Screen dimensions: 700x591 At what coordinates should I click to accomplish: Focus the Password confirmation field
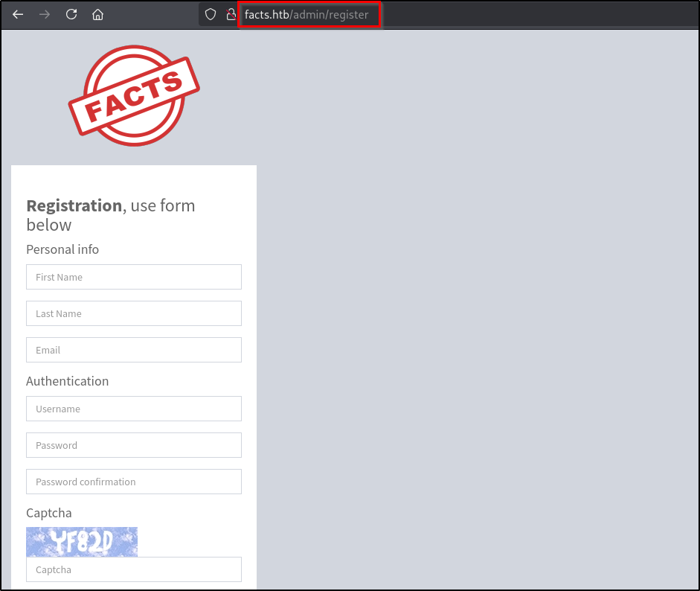point(134,482)
